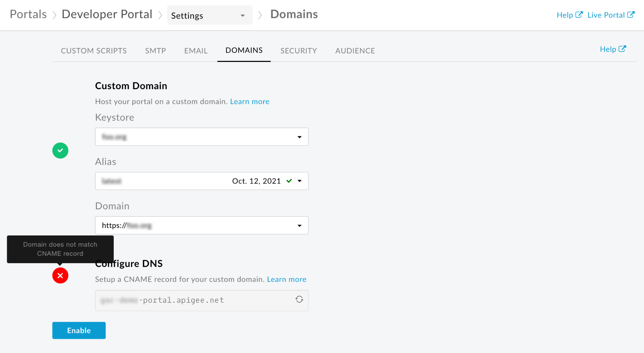Click the red error status icon
The height and width of the screenshot is (353, 644).
[x=60, y=276]
